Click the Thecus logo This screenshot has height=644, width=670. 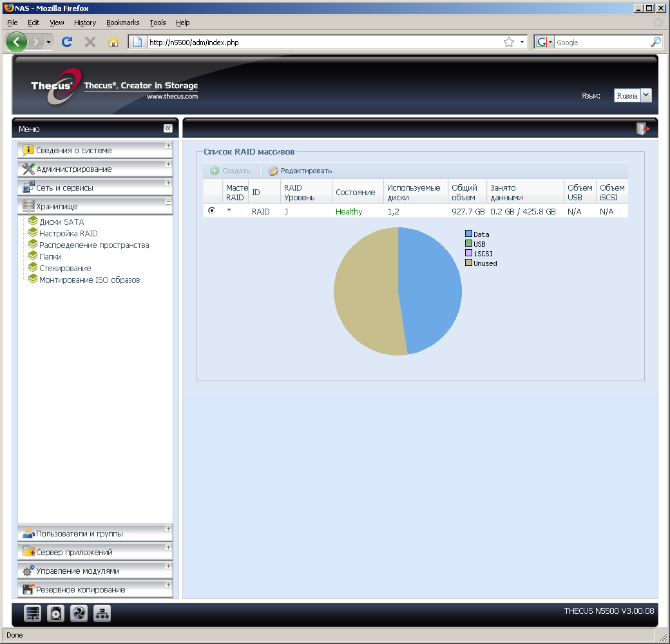pyautogui.click(x=55, y=86)
